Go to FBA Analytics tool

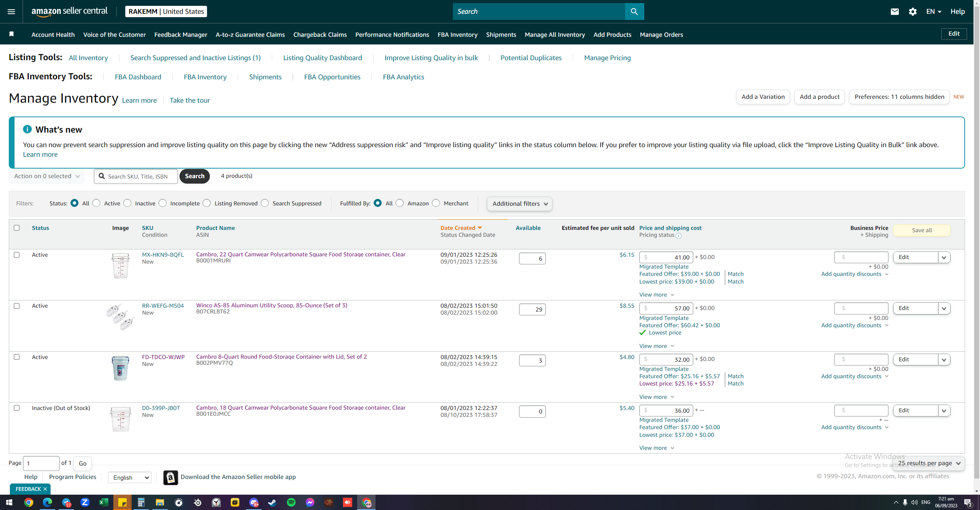coord(403,77)
